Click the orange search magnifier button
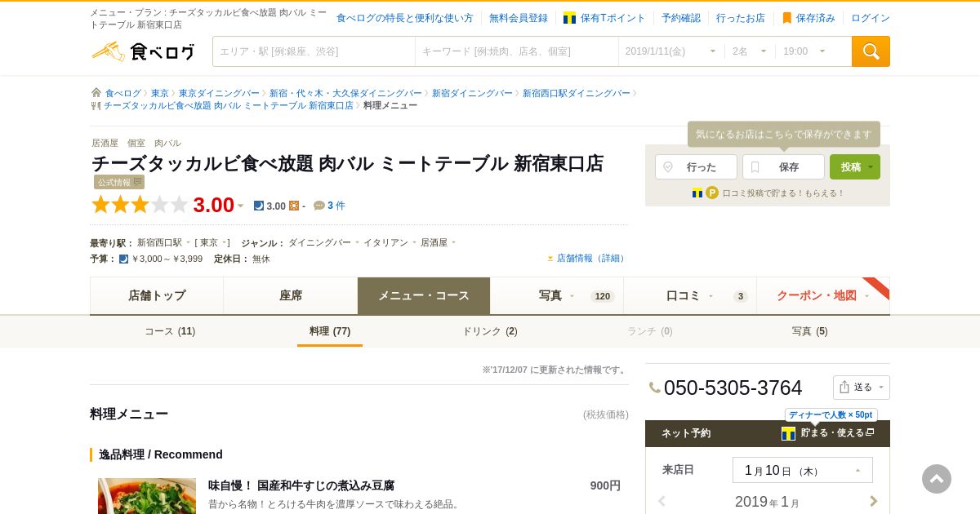980x514 pixels. (871, 51)
